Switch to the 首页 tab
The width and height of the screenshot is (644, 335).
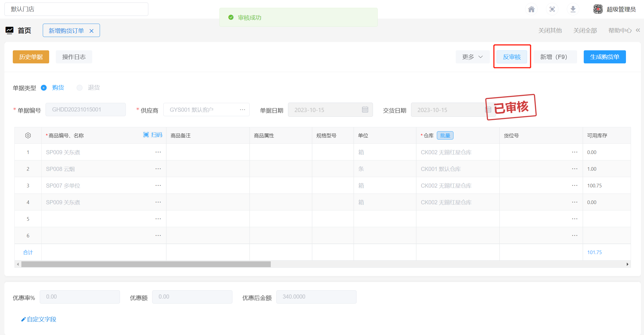[24, 30]
